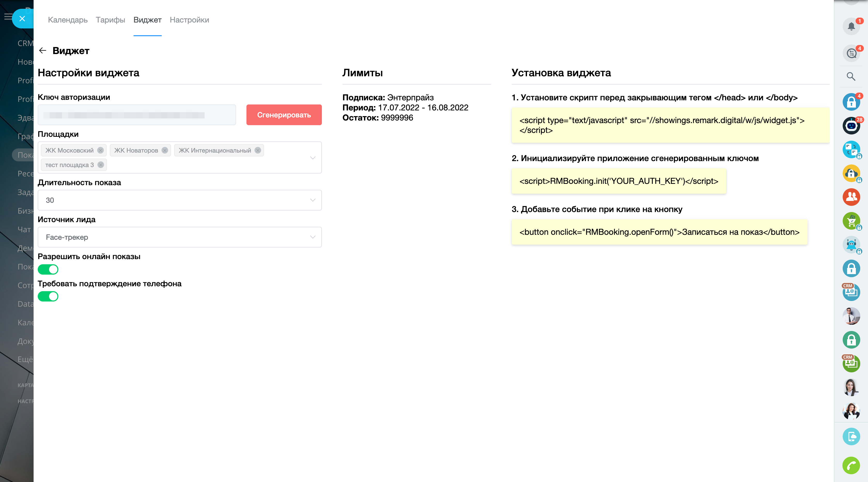Open the chat bubble icon with badge 4
The height and width of the screenshot is (482, 868).
pos(851,53)
